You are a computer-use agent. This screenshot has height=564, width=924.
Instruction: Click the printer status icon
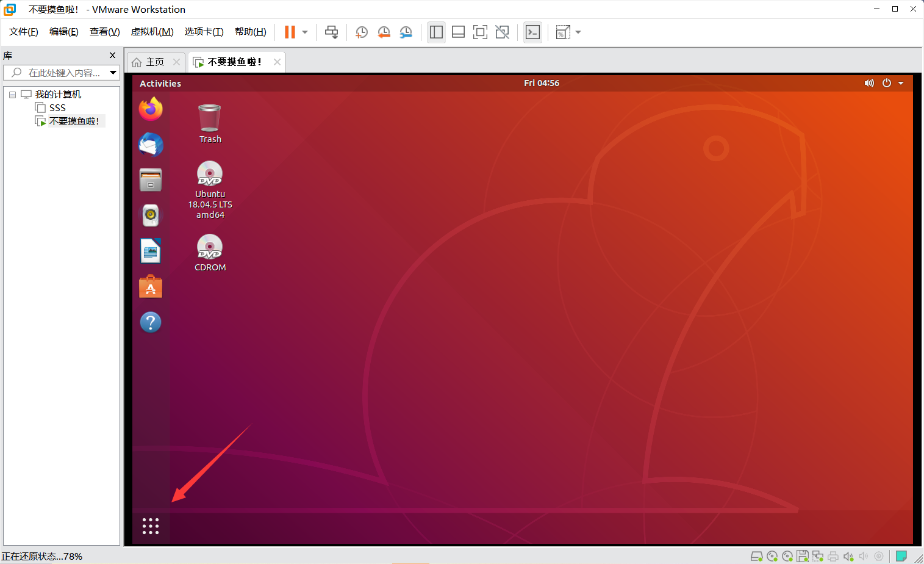(833, 556)
